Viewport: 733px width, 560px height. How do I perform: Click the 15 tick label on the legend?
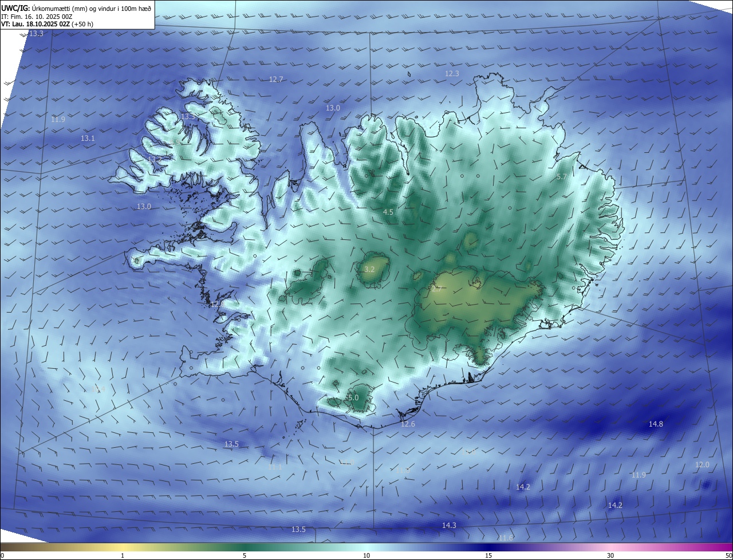pos(488,555)
